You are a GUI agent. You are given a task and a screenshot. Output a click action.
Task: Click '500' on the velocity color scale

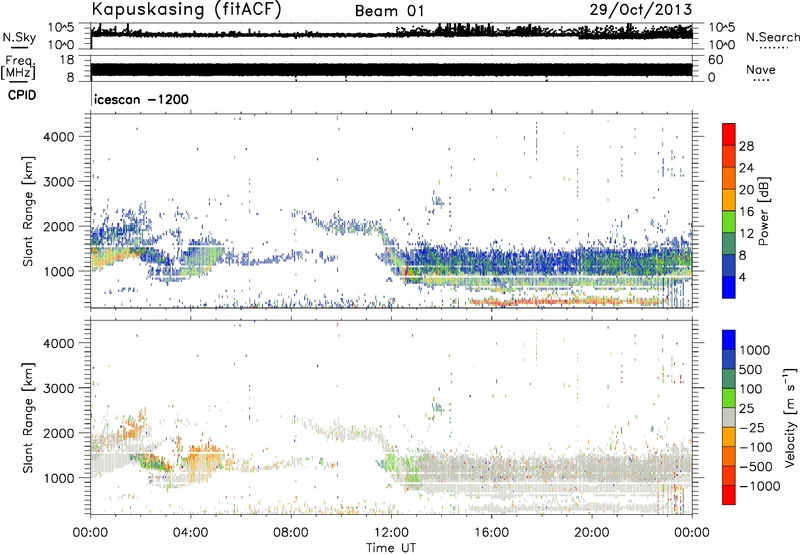pos(751,370)
